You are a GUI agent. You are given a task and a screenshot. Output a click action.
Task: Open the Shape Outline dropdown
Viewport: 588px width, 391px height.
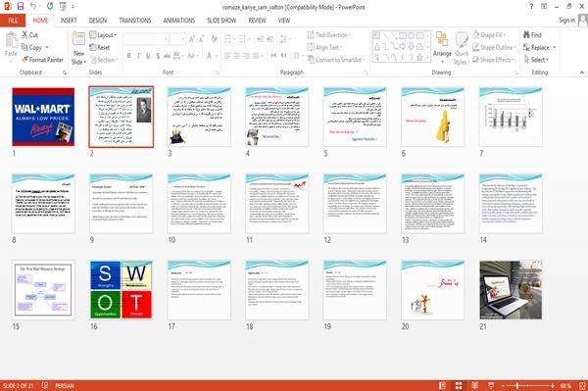(x=494, y=47)
